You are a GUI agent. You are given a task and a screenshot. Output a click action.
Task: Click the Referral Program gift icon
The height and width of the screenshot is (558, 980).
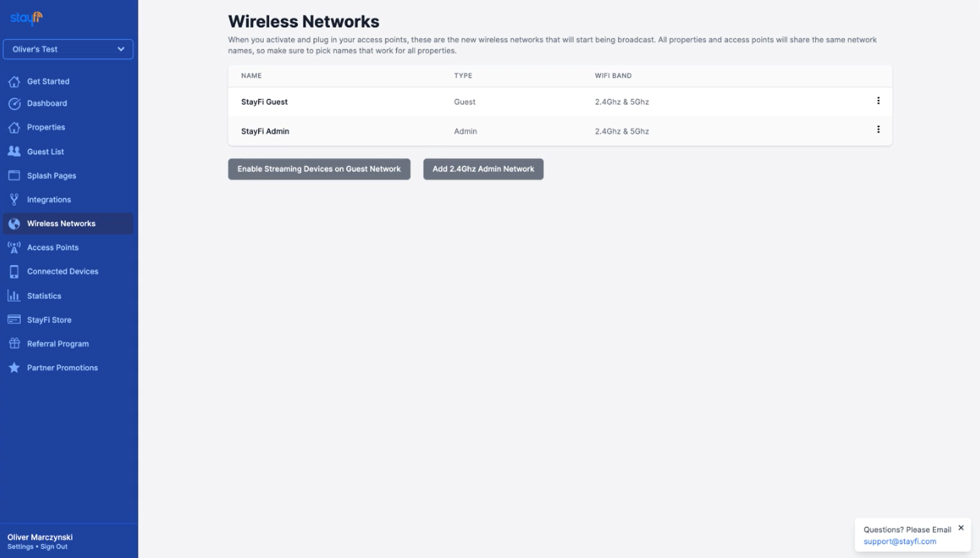pos(14,343)
